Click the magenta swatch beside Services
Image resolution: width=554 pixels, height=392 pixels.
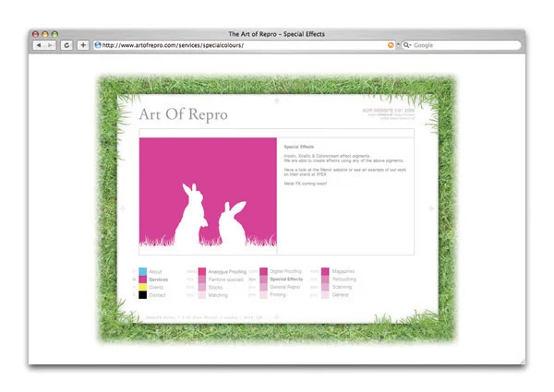[x=143, y=279]
